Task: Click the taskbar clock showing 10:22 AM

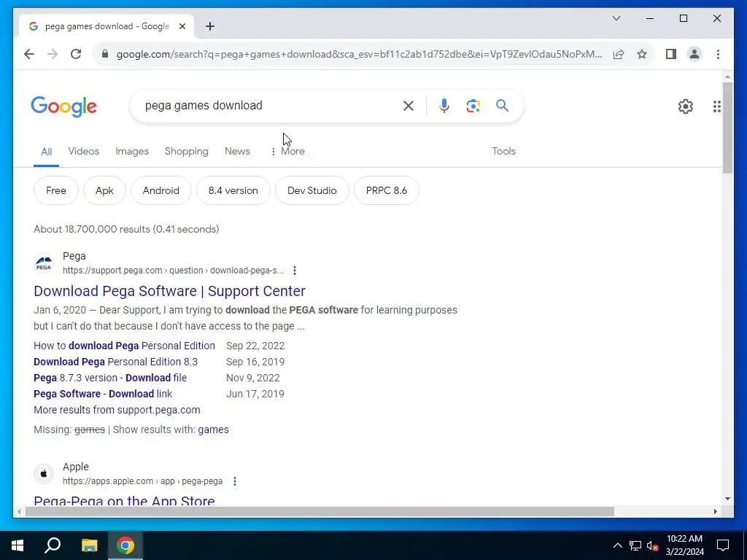Action: click(x=684, y=545)
